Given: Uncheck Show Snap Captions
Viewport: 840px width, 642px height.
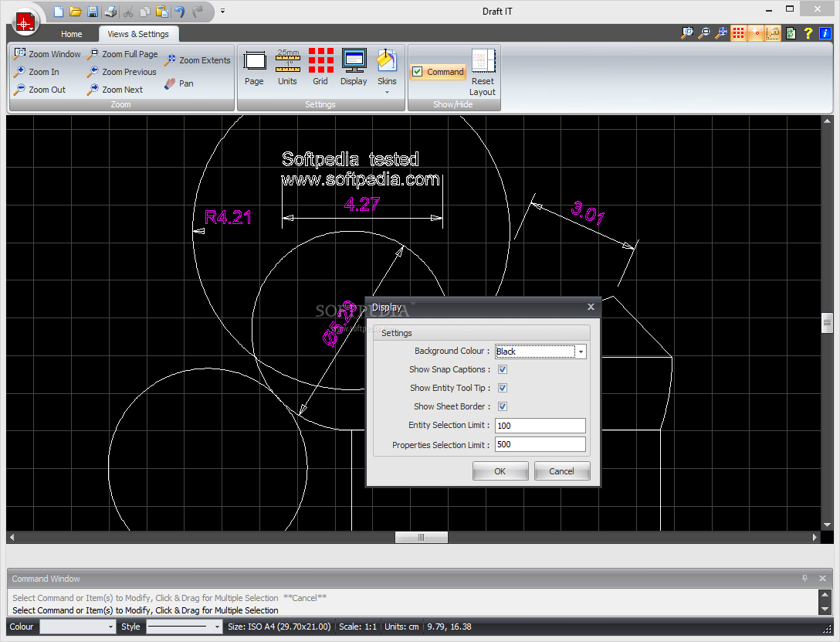Looking at the screenshot, I should click(x=503, y=369).
